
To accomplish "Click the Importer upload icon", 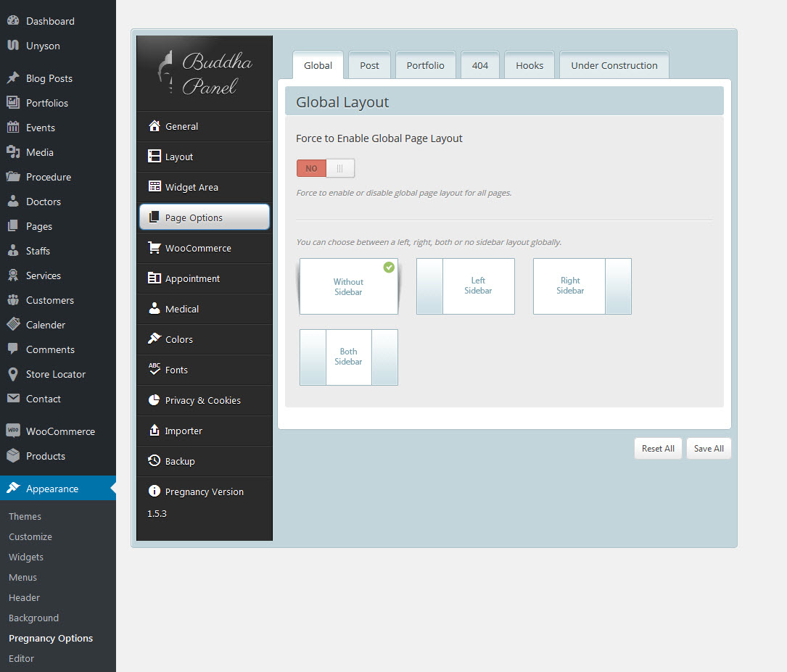I will coord(154,431).
